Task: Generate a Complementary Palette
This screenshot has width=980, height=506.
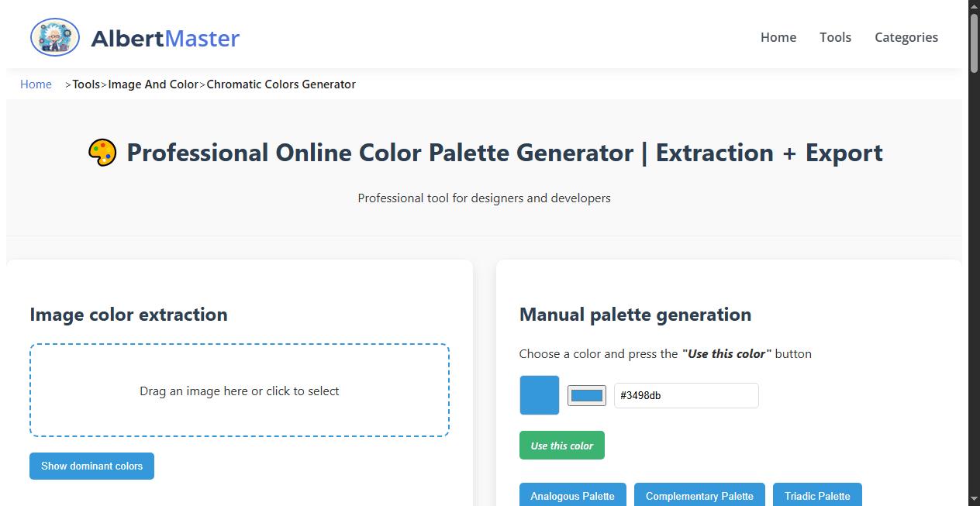Action: click(699, 496)
